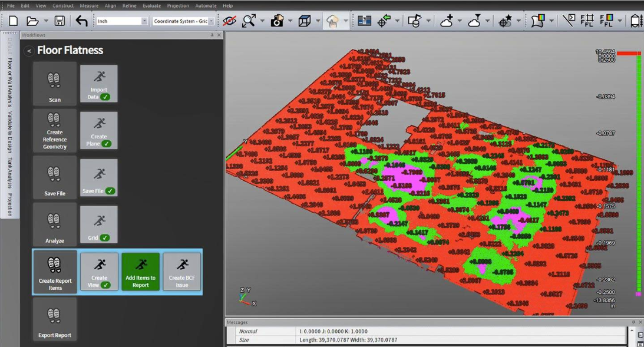Click the checked Create Plane task
Image resolution: width=644 pixels, height=347 pixels.
(99, 131)
